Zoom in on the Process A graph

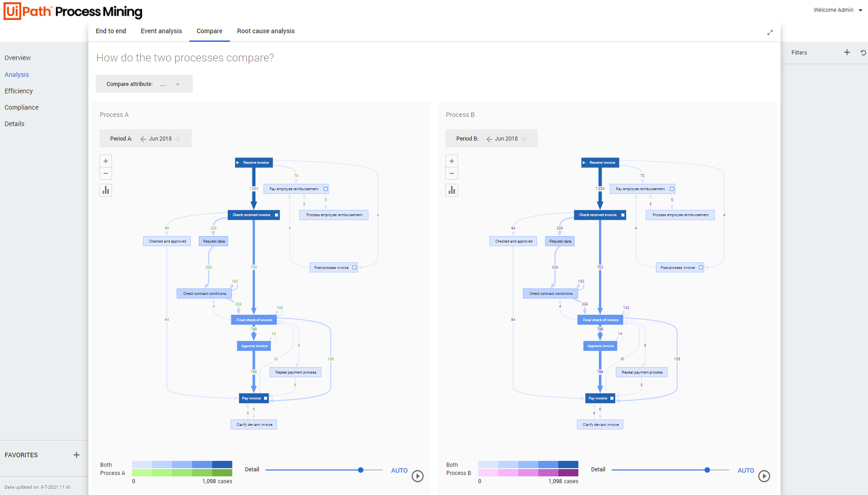pyautogui.click(x=106, y=161)
